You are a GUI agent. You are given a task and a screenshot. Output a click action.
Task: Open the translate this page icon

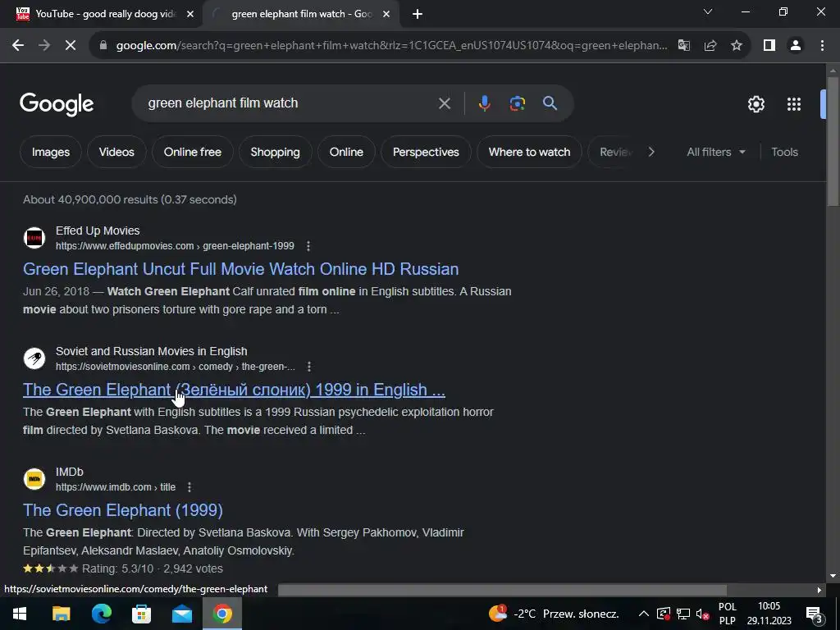[684, 46]
